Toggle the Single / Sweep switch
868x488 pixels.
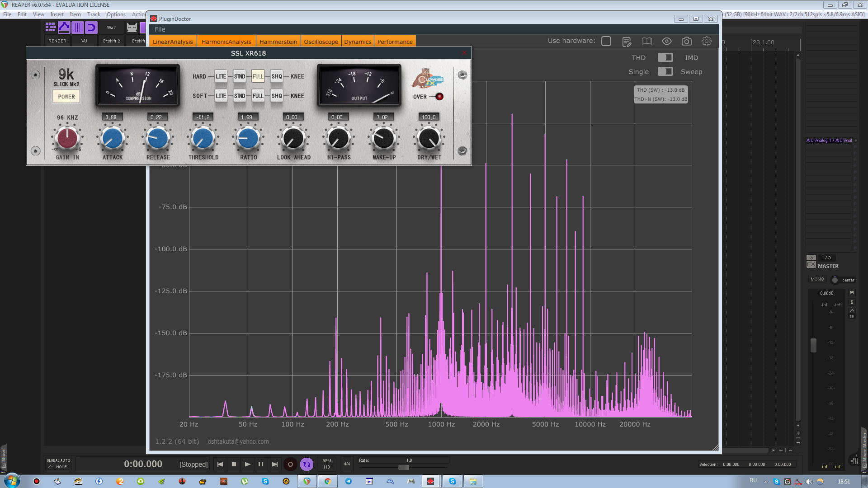click(x=665, y=71)
